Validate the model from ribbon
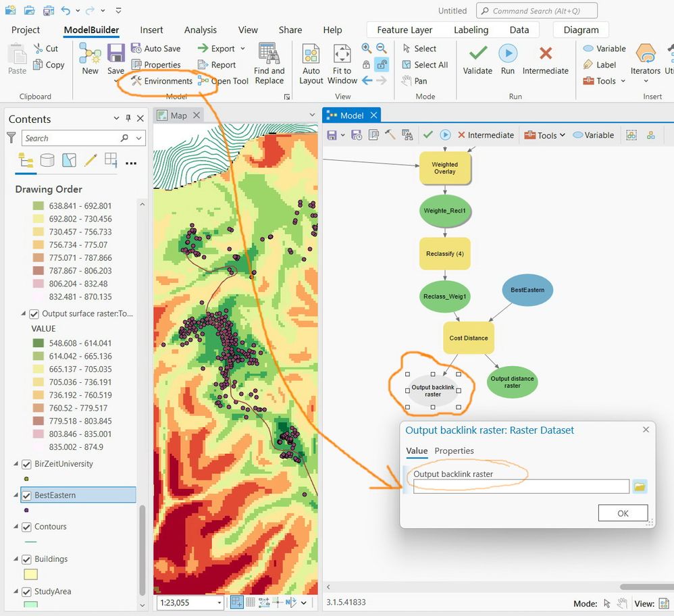This screenshot has height=616, width=674. click(x=477, y=59)
